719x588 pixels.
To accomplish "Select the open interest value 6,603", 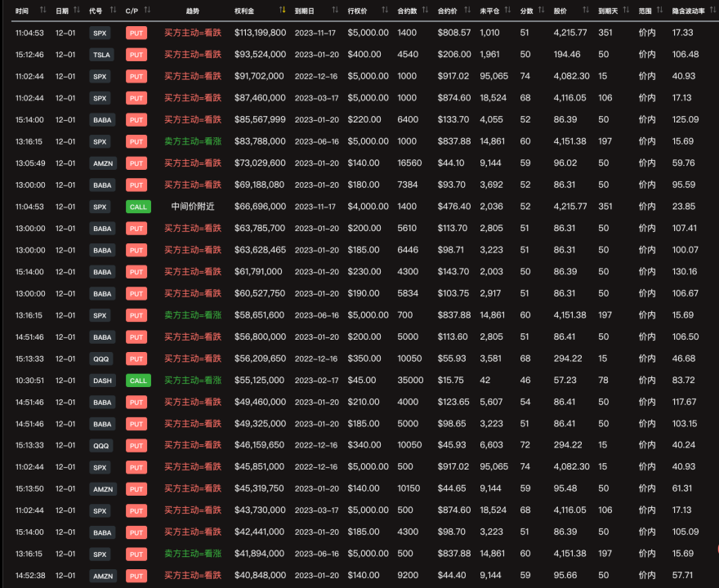I will point(491,445).
